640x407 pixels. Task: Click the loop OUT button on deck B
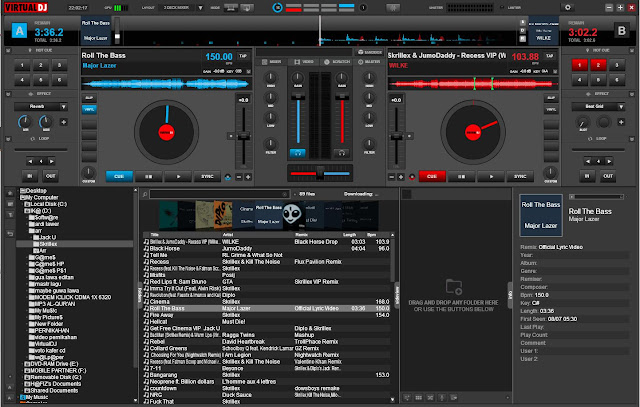click(x=608, y=176)
